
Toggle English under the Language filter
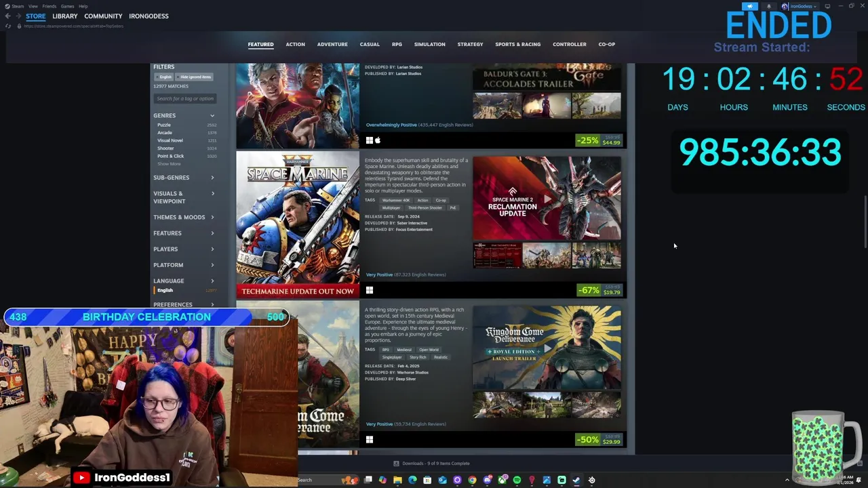pos(186,290)
